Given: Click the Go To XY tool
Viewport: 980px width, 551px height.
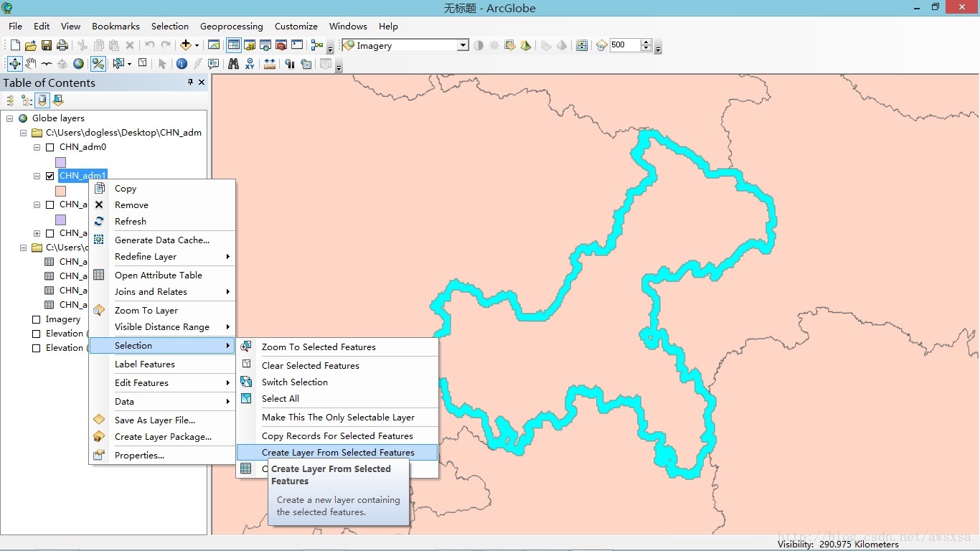Looking at the screenshot, I should point(250,64).
